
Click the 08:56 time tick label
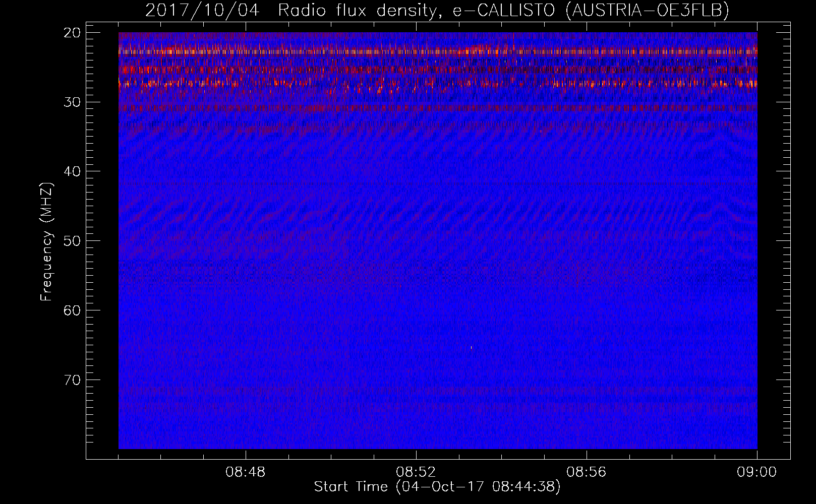pyautogui.click(x=587, y=472)
